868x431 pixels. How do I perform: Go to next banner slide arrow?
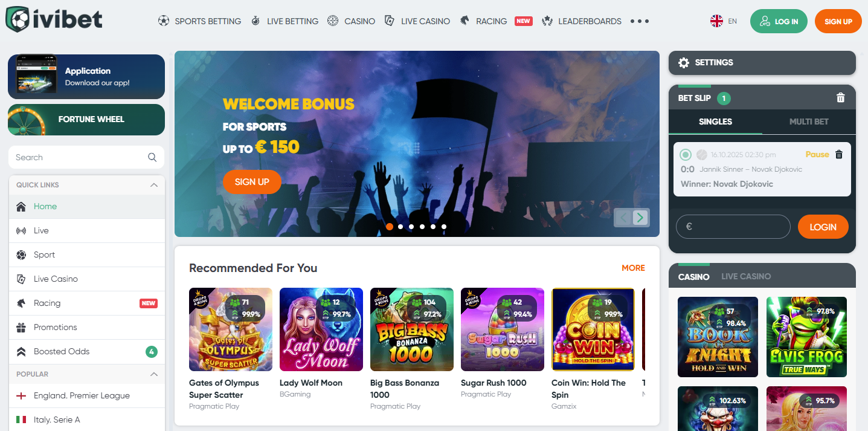pyautogui.click(x=641, y=218)
